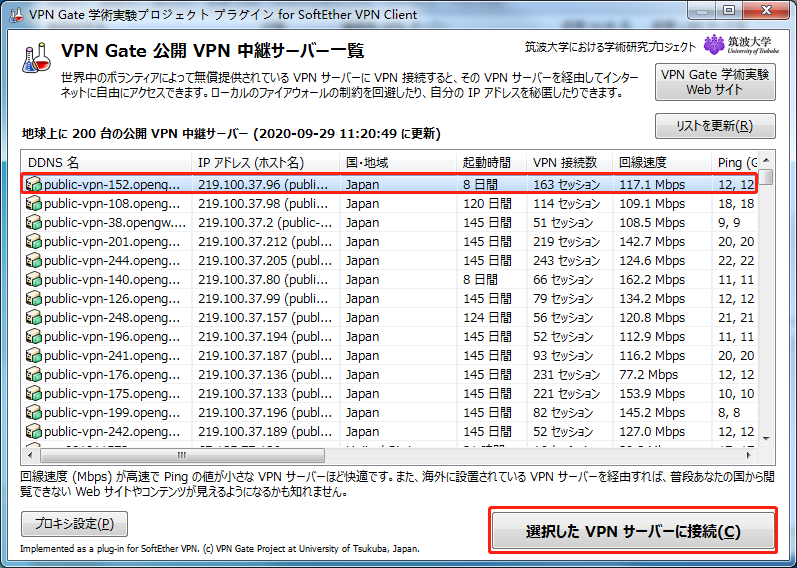Screen dimensions: 797x568
Task: Click server icon for public-vpn-201
Action: pyautogui.click(x=34, y=242)
